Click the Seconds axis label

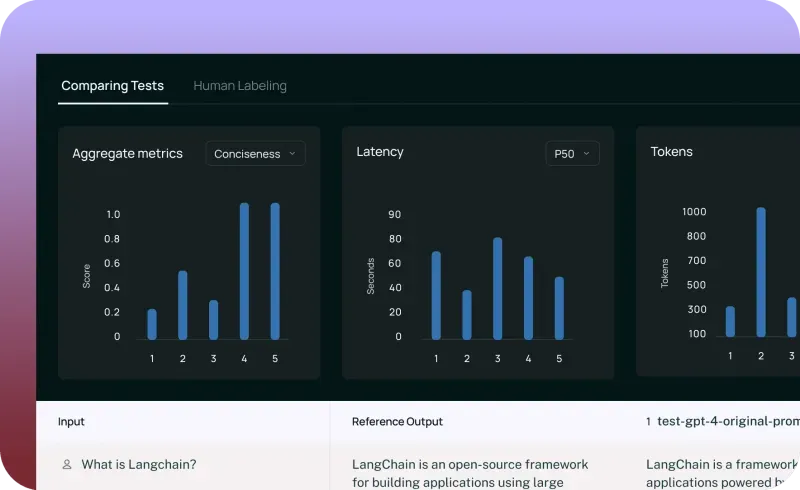[x=370, y=276]
